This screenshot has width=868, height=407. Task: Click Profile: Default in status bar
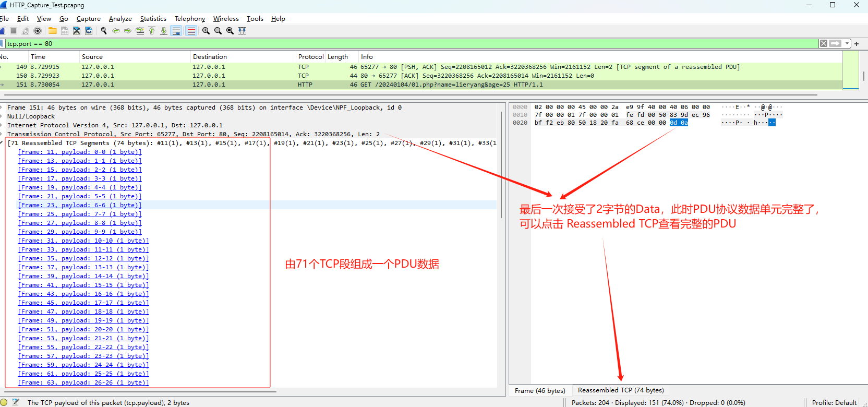pos(834,402)
